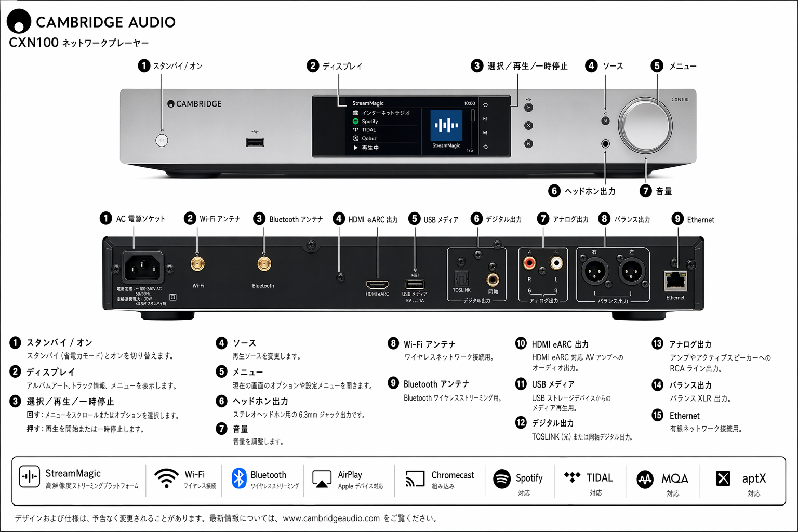Select the Spotify row on the player display
The width and height of the screenshot is (798, 532).
pyautogui.click(x=384, y=122)
